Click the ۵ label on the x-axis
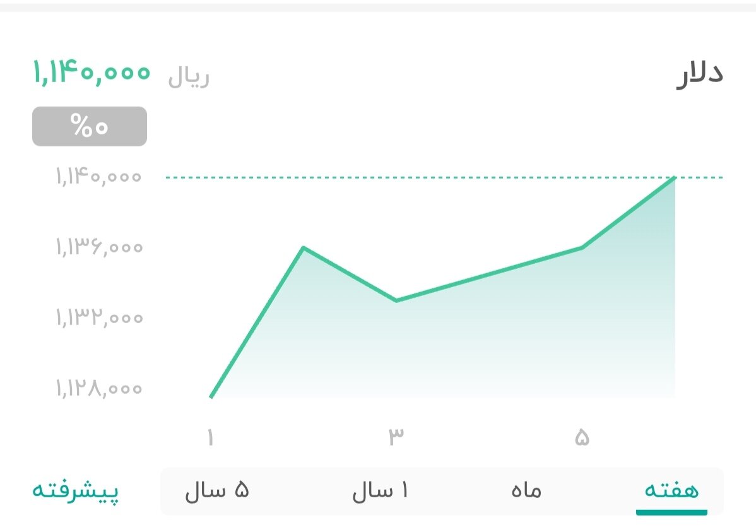This screenshot has width=756, height=532. [x=581, y=436]
